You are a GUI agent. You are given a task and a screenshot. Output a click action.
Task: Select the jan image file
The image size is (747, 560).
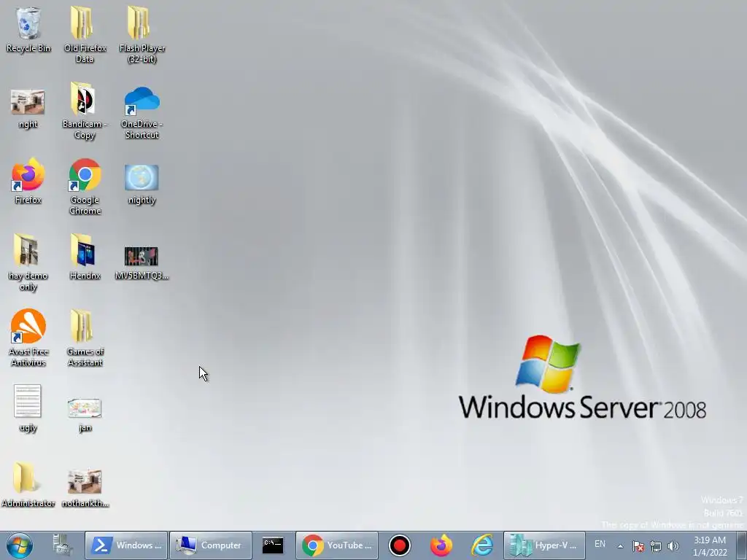(85, 415)
